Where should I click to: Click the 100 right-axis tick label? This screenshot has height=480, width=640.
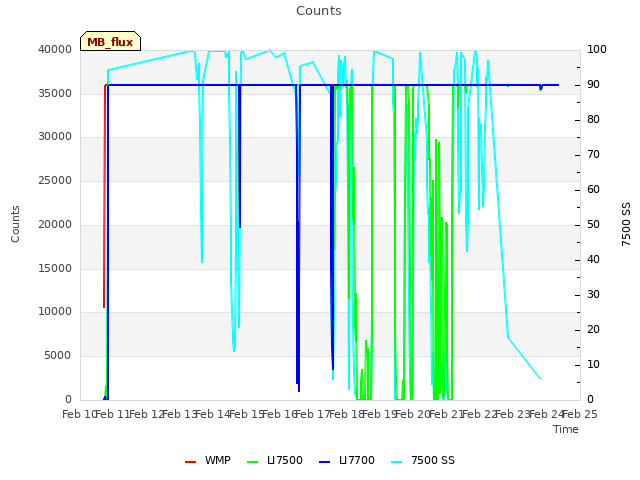click(x=596, y=50)
